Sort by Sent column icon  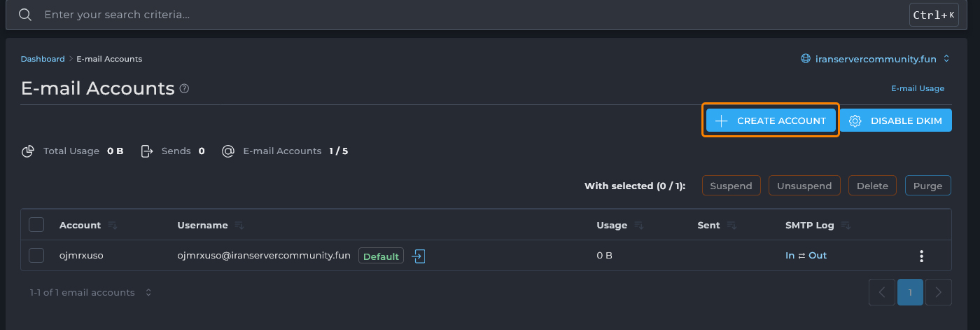[731, 226]
